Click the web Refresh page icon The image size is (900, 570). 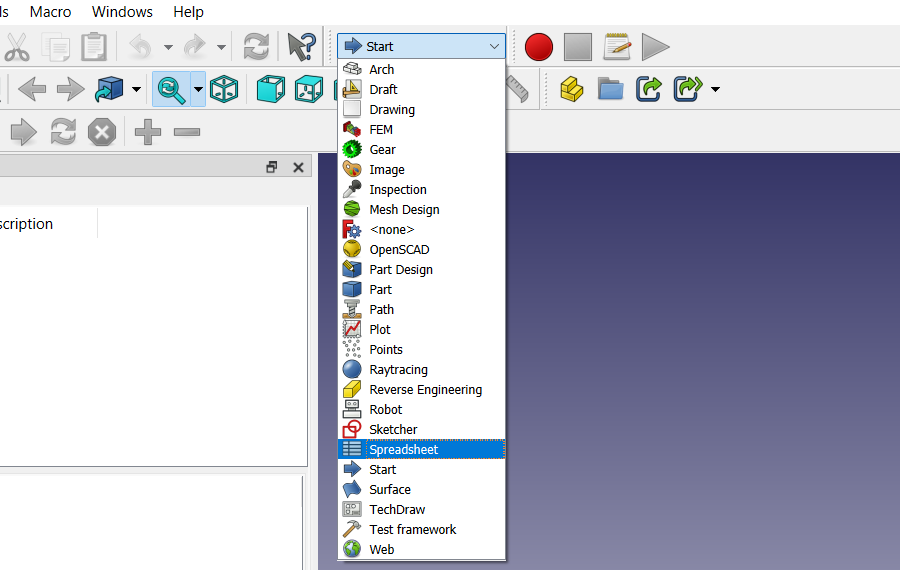(x=63, y=133)
